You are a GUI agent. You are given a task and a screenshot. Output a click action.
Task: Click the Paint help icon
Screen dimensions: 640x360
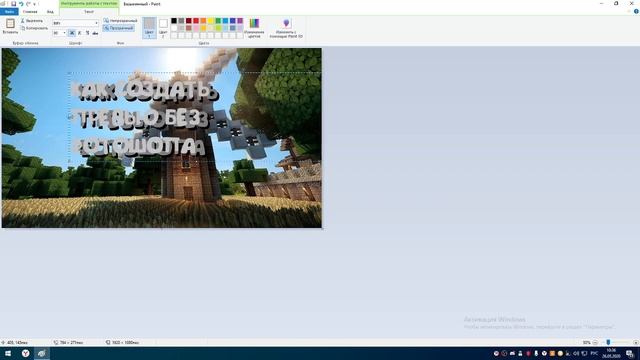pyautogui.click(x=636, y=11)
